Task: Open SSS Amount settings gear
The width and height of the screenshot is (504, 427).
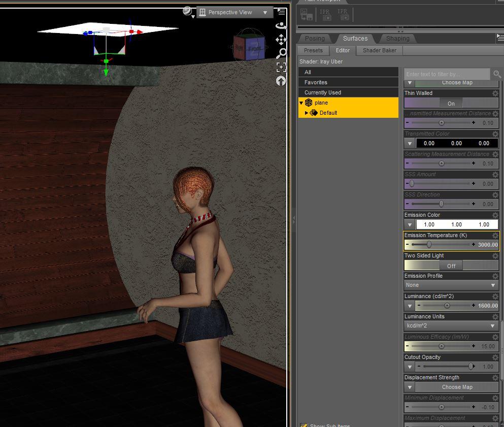Action: [x=495, y=174]
